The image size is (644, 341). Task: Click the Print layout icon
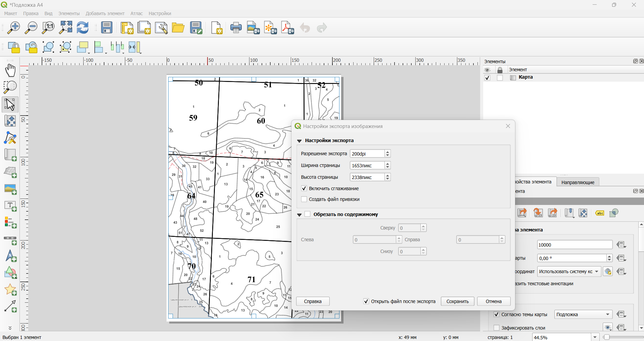tap(236, 28)
